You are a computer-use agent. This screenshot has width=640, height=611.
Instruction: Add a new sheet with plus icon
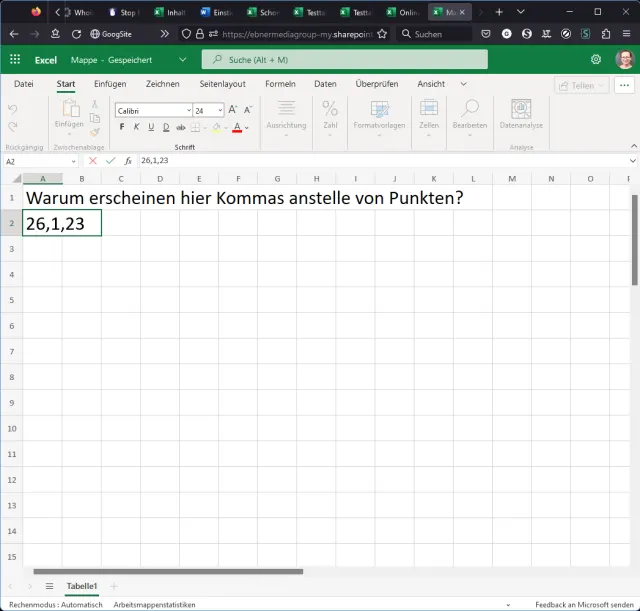click(114, 585)
